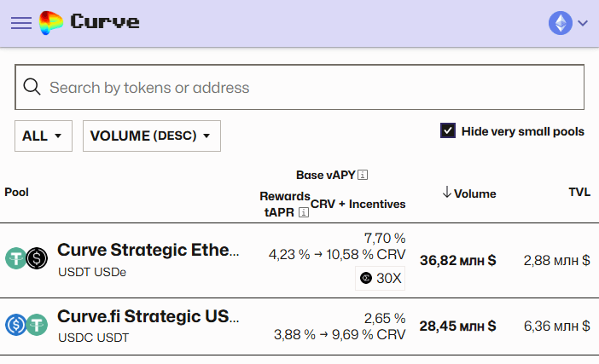Click the USDC USDT token pair text
Viewport: 599px width, 364px height.
[94, 338]
